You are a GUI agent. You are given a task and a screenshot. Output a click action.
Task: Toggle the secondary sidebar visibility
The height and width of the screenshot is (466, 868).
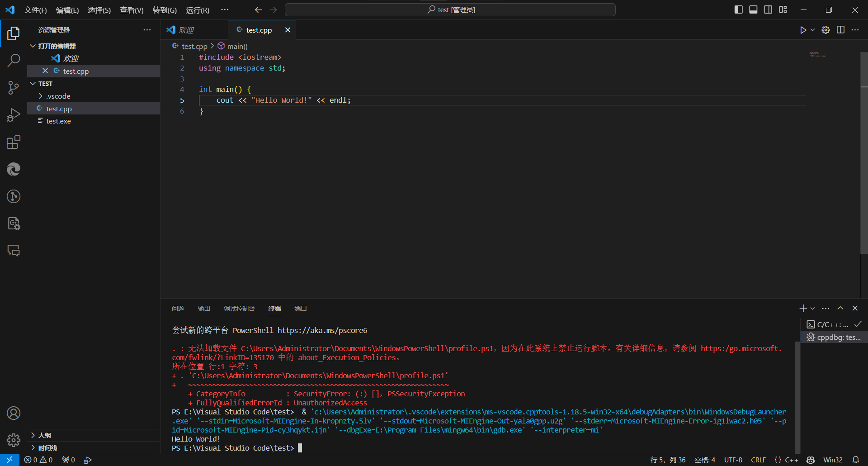(768, 10)
